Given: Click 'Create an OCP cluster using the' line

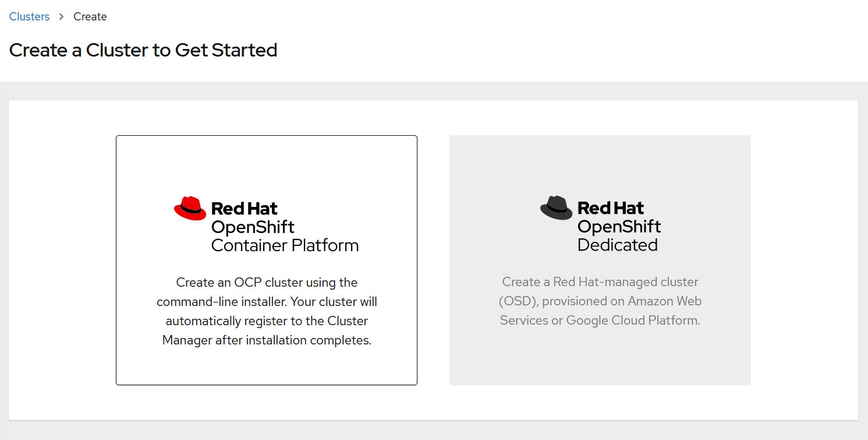Looking at the screenshot, I should [x=267, y=283].
